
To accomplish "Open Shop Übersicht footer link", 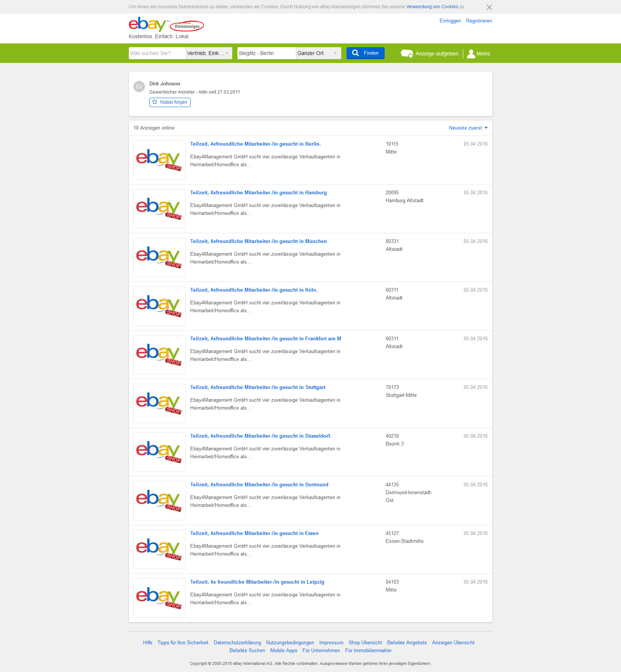I will coord(365,643).
